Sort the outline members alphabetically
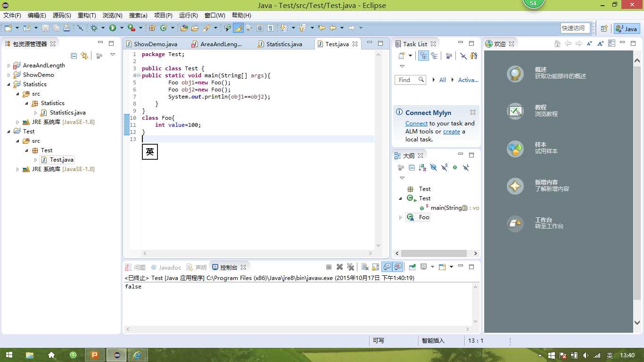The width and height of the screenshot is (644, 362). pos(422,167)
